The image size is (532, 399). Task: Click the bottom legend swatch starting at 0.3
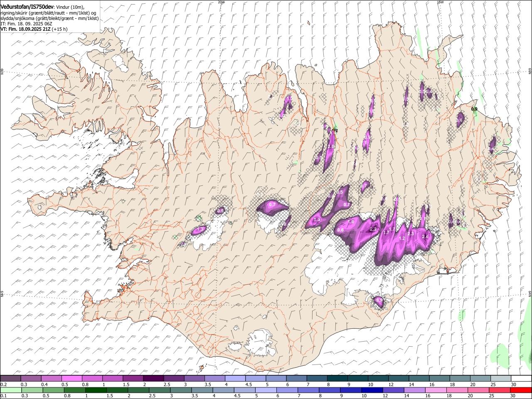[32, 390]
